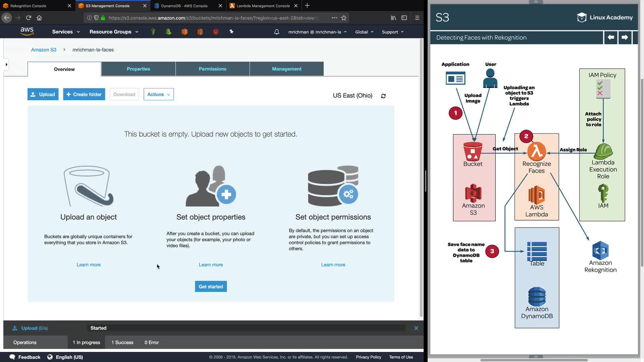
Task: Go to next slide arrow
Action: point(624,38)
